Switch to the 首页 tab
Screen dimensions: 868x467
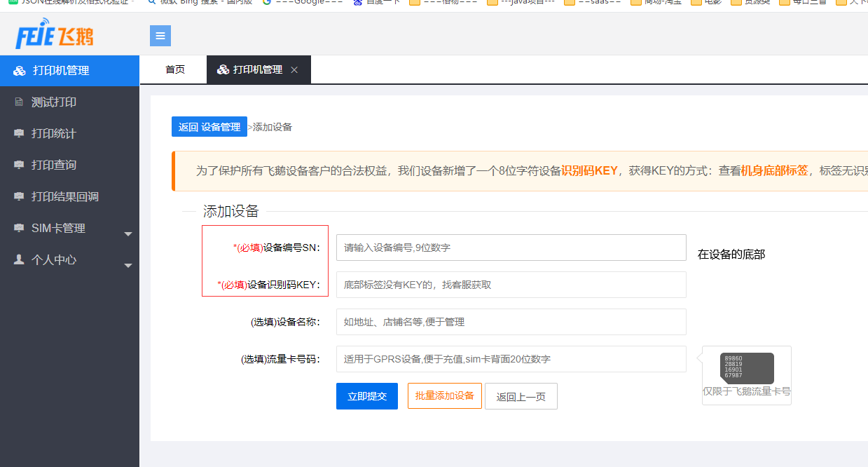tap(175, 70)
